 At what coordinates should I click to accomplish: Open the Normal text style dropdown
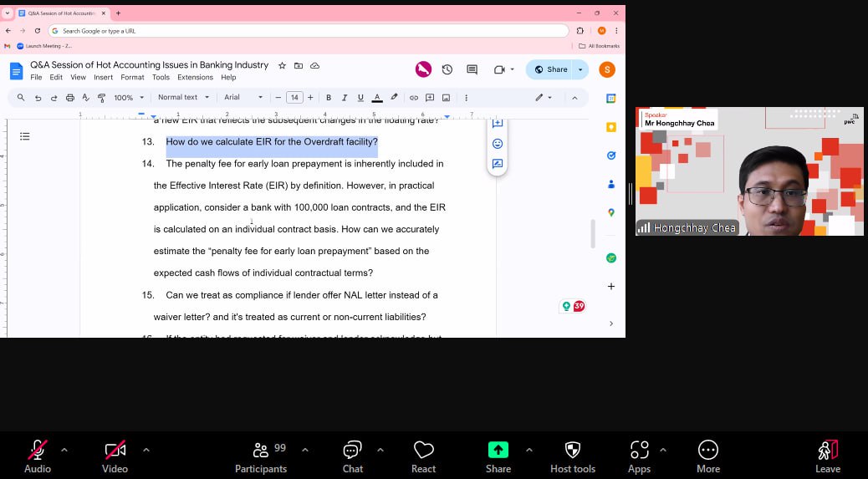183,97
